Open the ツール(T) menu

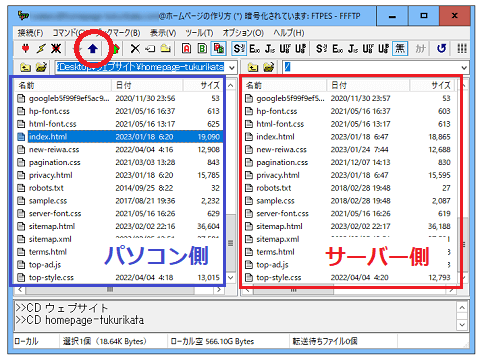199,33
